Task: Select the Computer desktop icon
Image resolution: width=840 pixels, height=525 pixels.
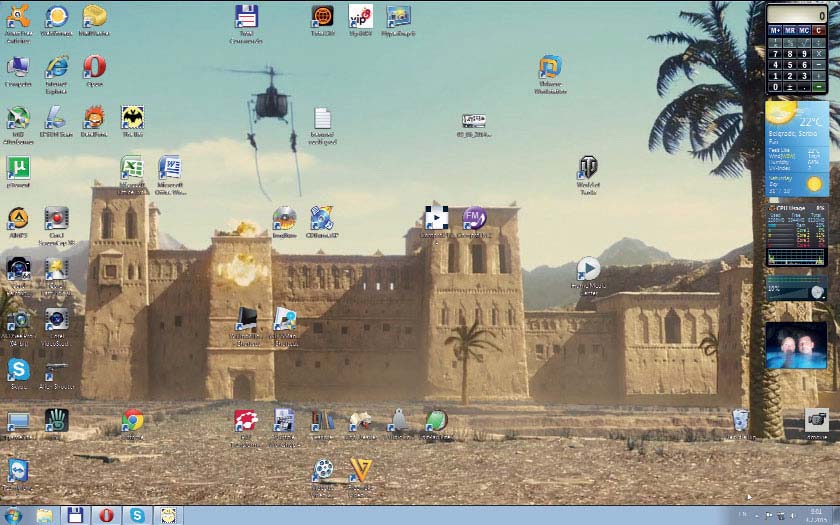Action: click(18, 68)
